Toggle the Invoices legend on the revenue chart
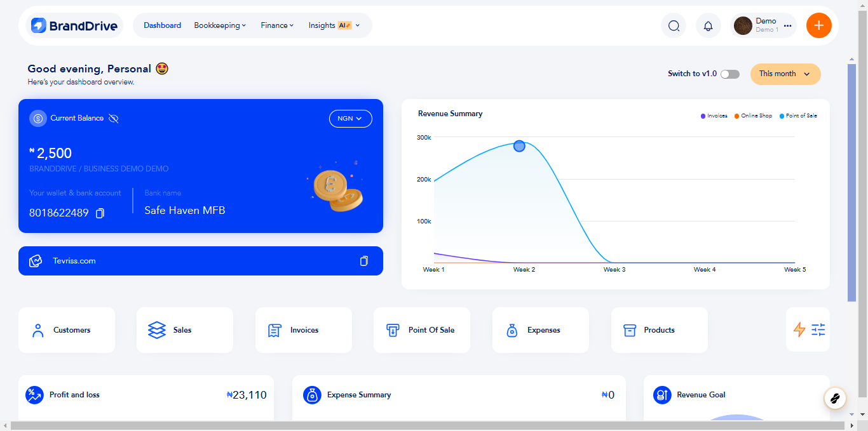868x431 pixels. click(x=714, y=115)
